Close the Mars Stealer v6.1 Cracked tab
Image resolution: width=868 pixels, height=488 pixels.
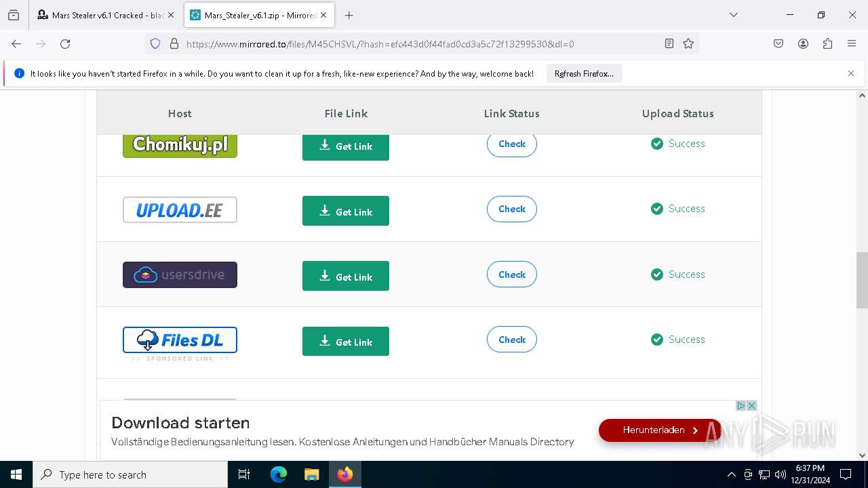(x=171, y=15)
